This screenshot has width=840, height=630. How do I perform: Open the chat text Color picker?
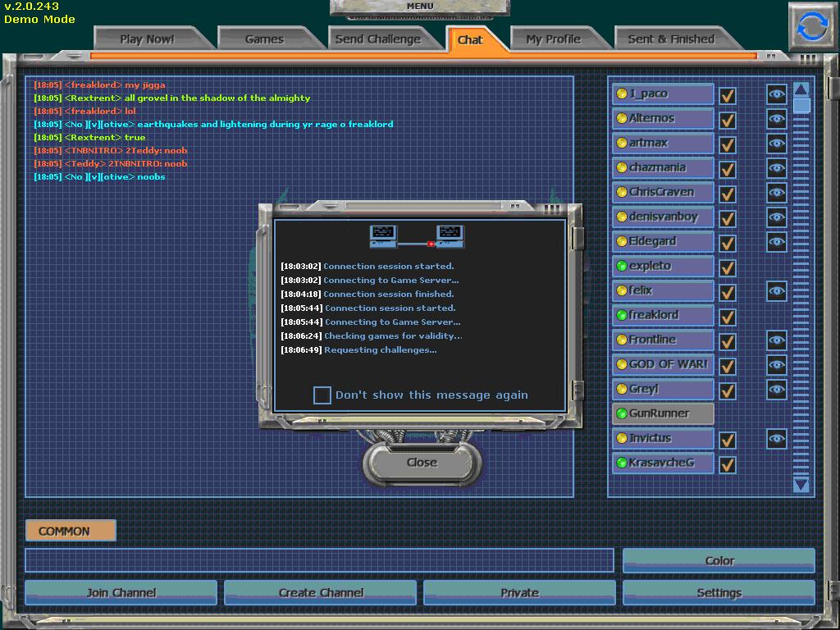coord(719,561)
